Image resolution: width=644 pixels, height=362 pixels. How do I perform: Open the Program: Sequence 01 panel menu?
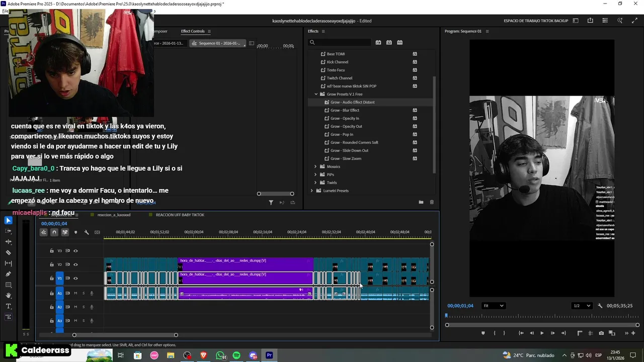click(487, 31)
